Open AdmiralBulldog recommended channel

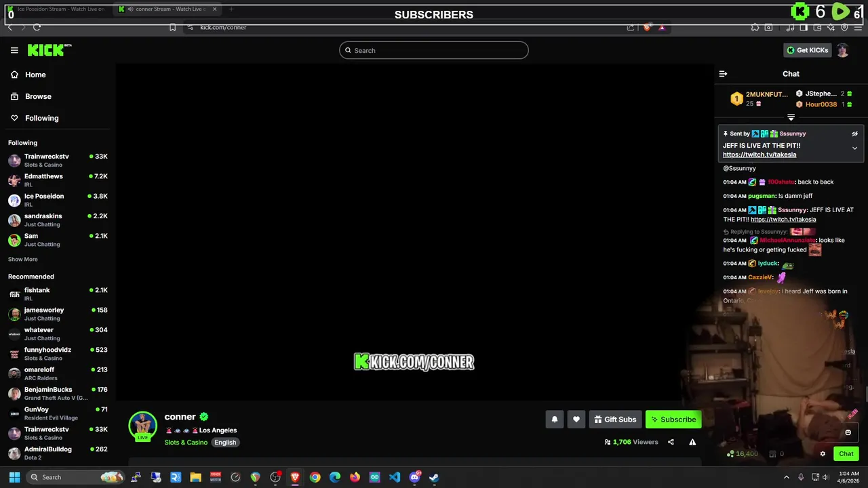(x=58, y=453)
